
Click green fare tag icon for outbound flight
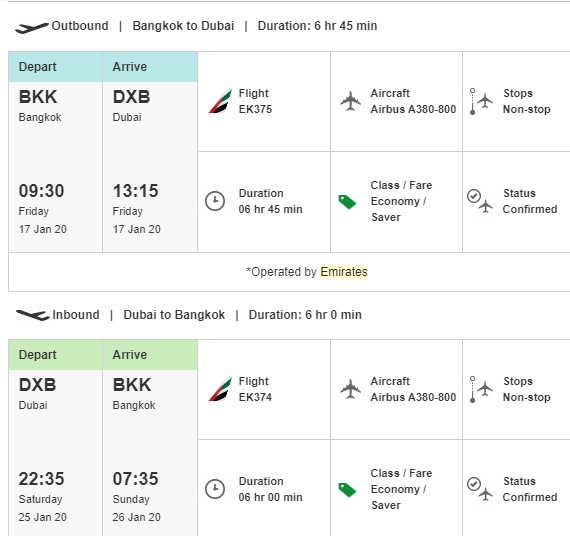347,202
